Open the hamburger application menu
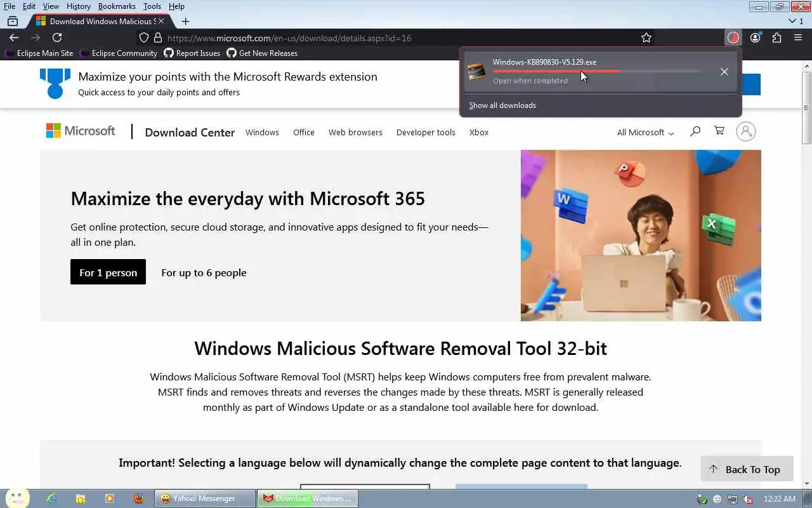Viewport: 812px width, 508px height. pyautogui.click(x=798, y=37)
